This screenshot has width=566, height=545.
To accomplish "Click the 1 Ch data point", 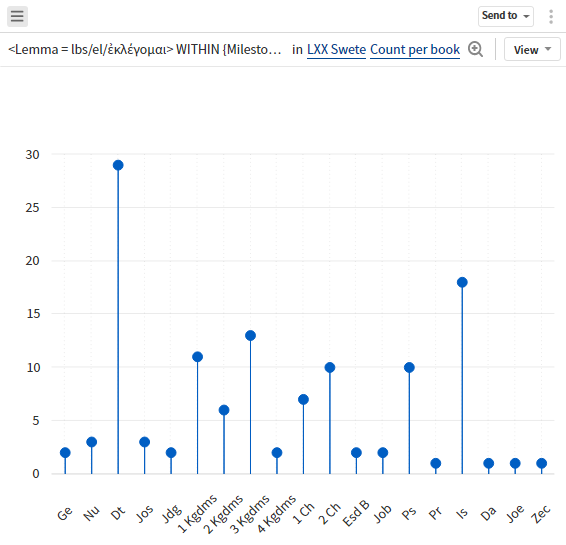I will click(x=303, y=400).
